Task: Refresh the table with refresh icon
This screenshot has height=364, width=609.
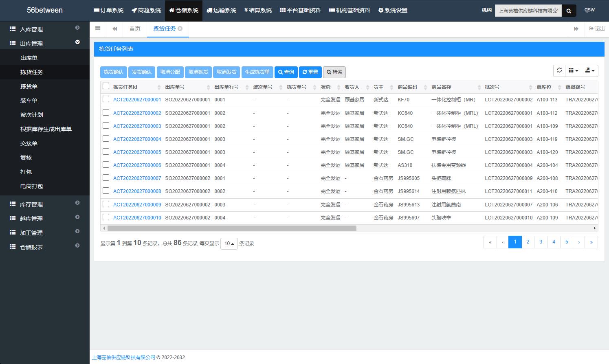Action: [559, 70]
